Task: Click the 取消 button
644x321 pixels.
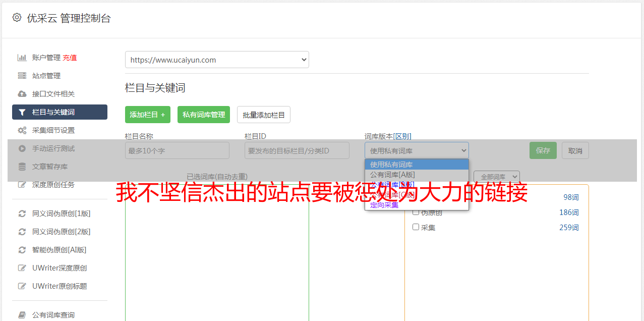Action: (575, 150)
